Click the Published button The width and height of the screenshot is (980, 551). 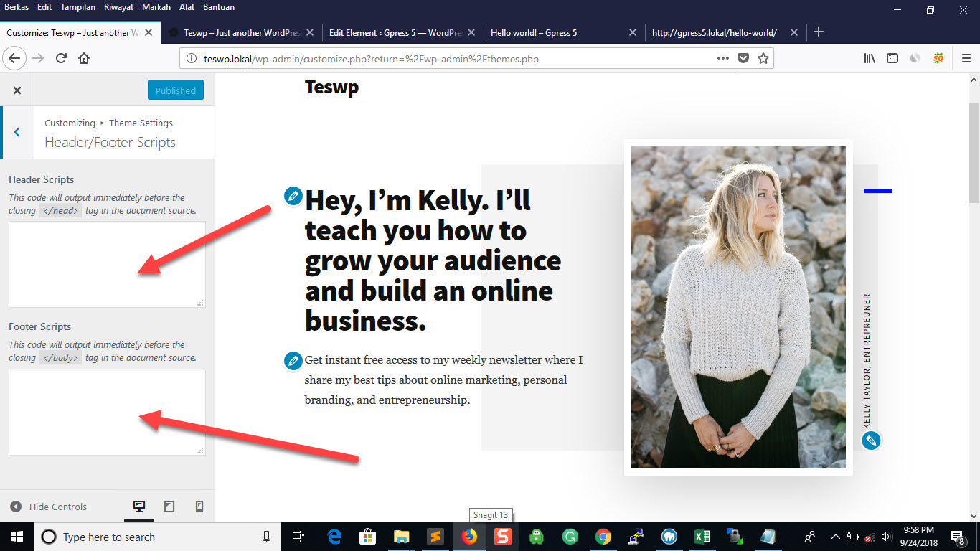pos(176,90)
